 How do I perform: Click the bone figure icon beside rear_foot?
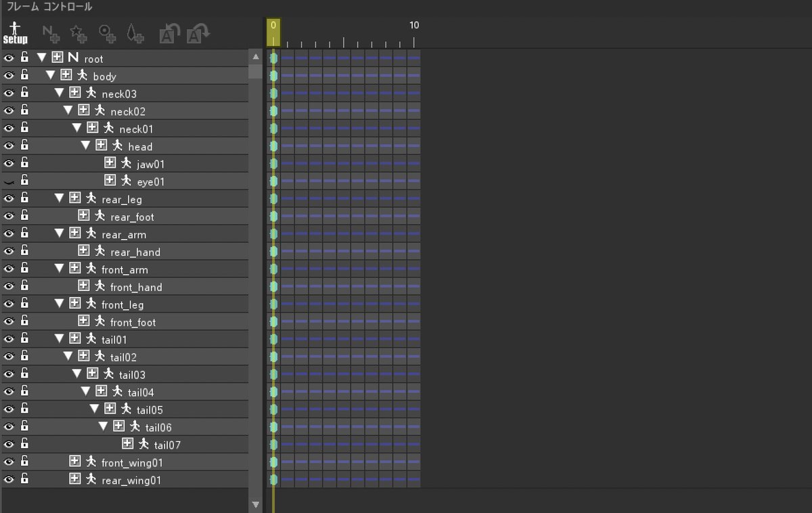[100, 217]
